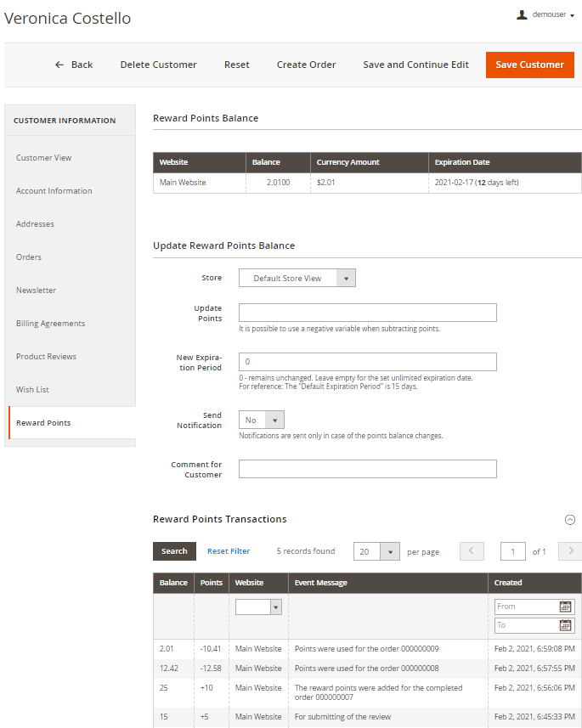Focus the Update Points input field

pyautogui.click(x=367, y=313)
